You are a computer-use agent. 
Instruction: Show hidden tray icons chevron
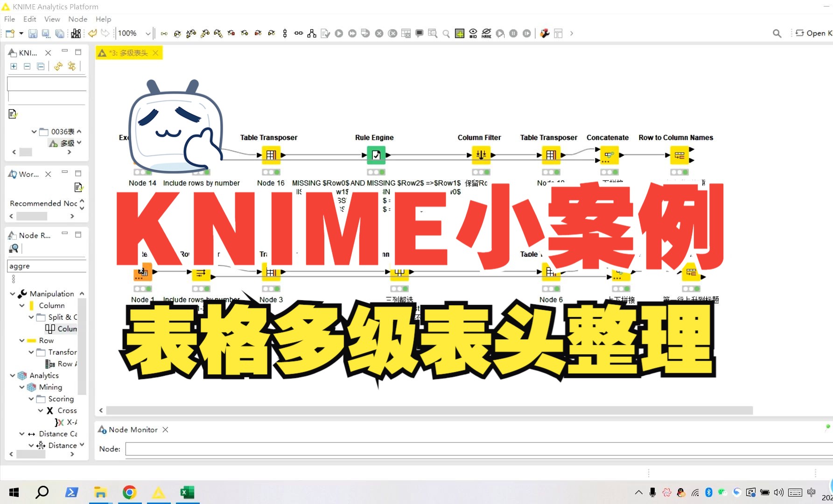click(x=638, y=492)
